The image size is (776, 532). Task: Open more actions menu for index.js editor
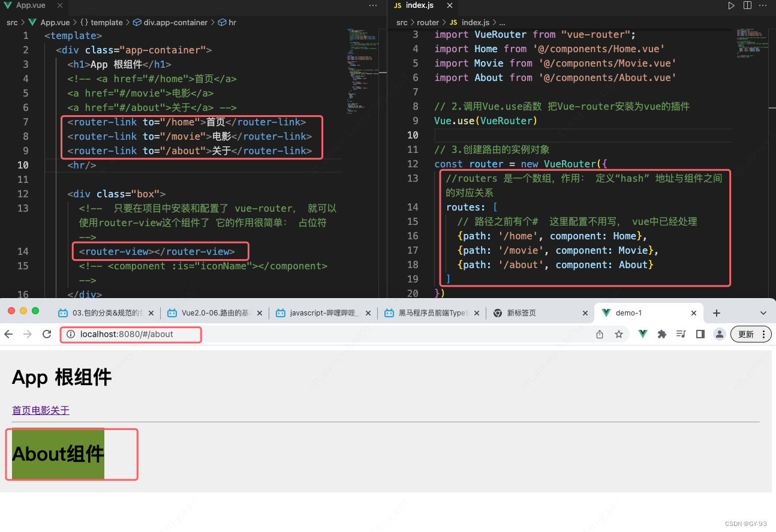[763, 5]
